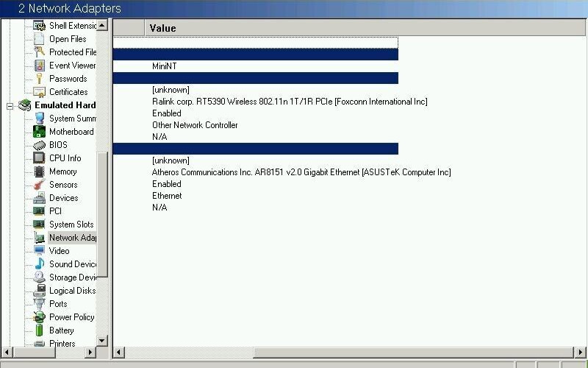This screenshot has height=368, width=588.
Task: Click the Protected Files keys icon
Action: tap(39, 52)
